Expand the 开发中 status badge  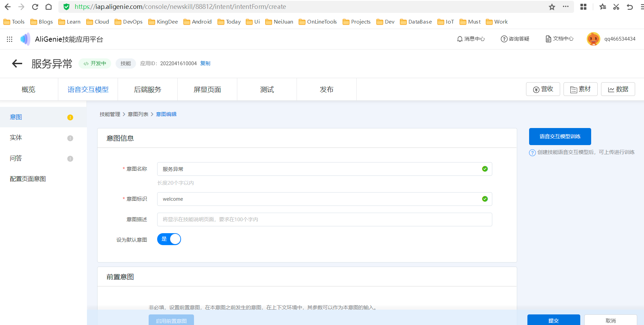tap(95, 63)
